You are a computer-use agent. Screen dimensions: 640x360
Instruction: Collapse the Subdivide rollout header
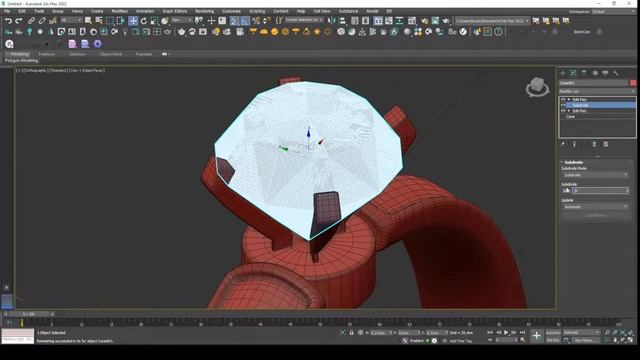click(x=573, y=162)
